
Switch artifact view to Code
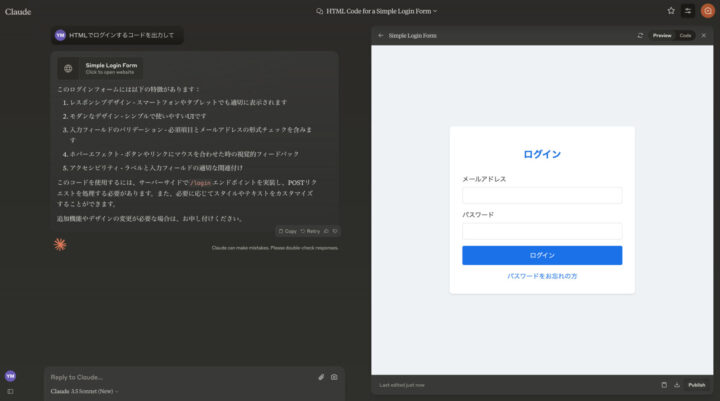click(x=685, y=35)
